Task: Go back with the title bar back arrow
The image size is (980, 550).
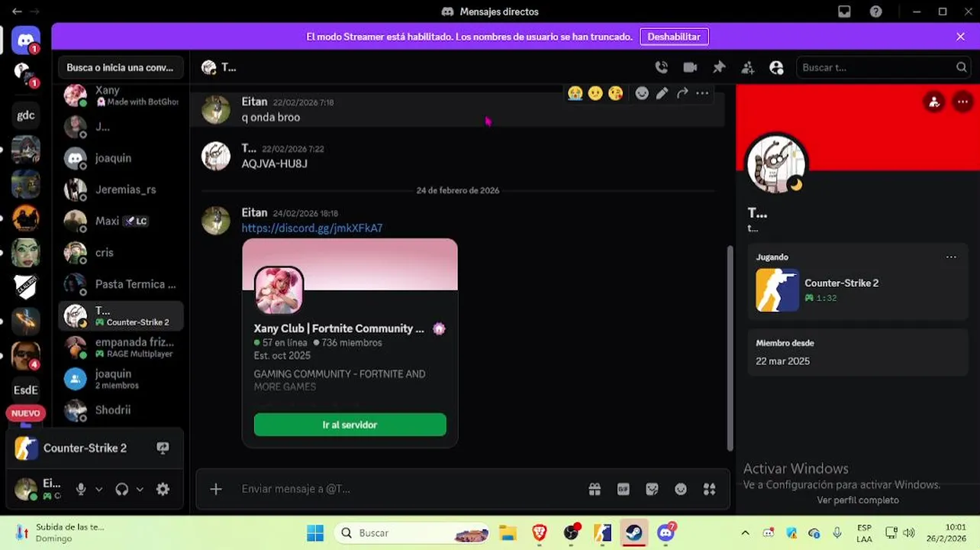Action: pos(17,11)
